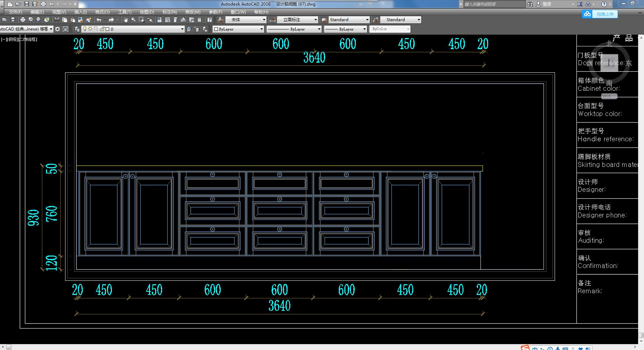The image size is (644, 350).
Task: Open the 3D Print icon
Action: coord(46,20)
